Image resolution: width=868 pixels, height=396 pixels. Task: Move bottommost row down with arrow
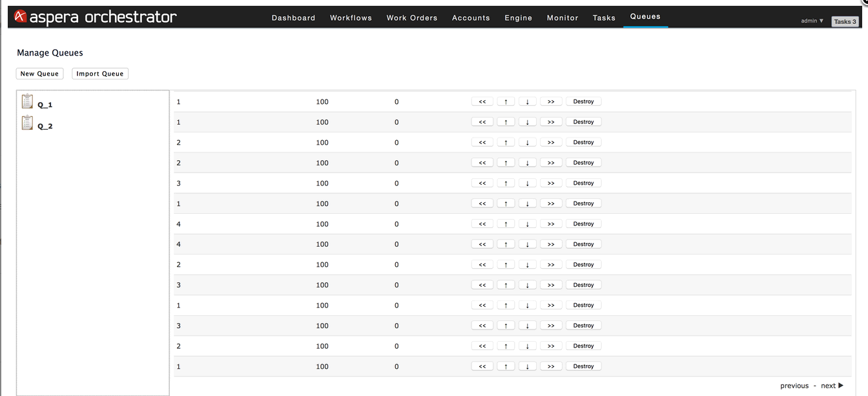pyautogui.click(x=528, y=366)
